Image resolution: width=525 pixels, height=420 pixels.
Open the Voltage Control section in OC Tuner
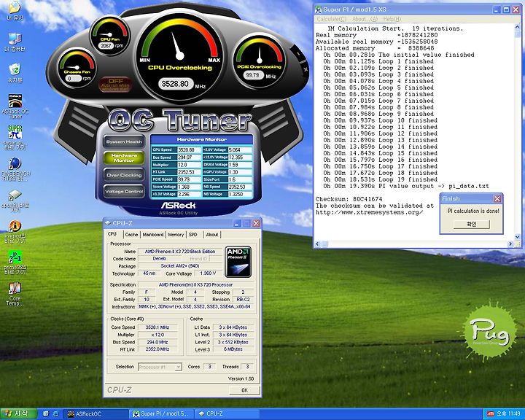click(124, 191)
